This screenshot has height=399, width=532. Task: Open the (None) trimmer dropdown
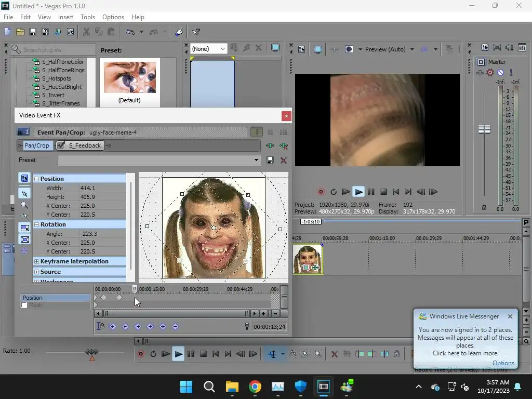coord(222,49)
